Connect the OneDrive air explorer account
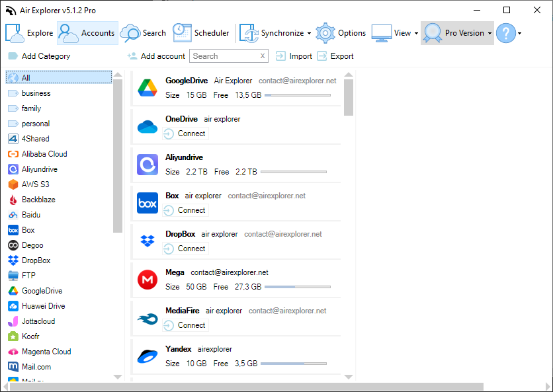Screen dimensions: 553x392 point(185,133)
